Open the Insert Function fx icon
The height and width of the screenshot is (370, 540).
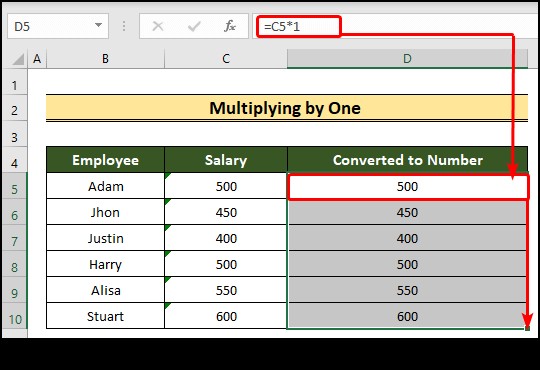(x=230, y=26)
